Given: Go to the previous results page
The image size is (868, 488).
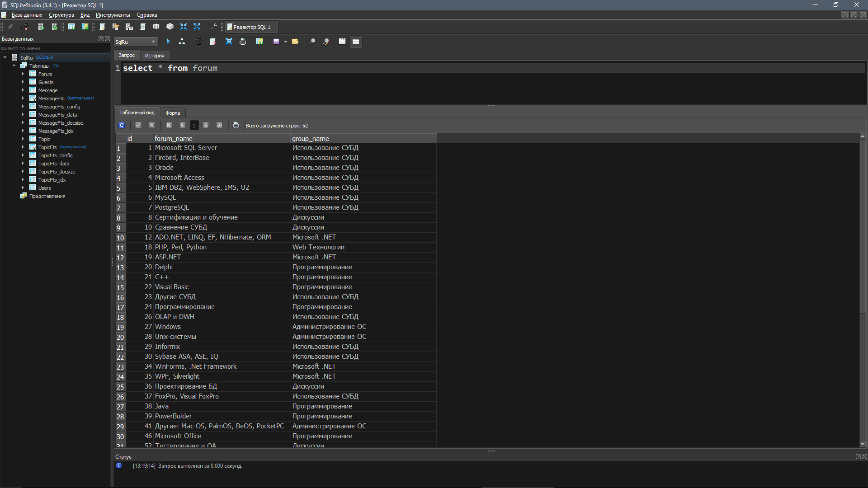Looking at the screenshot, I should pos(183,125).
